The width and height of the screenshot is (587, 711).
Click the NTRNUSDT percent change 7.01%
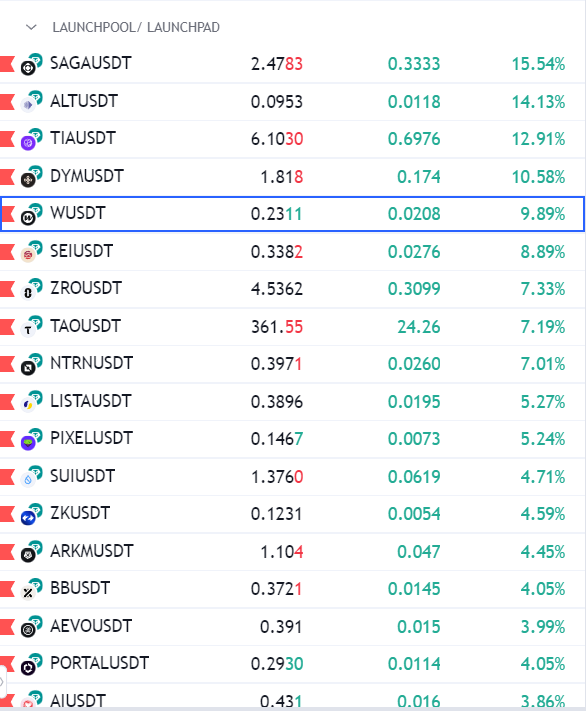(543, 364)
